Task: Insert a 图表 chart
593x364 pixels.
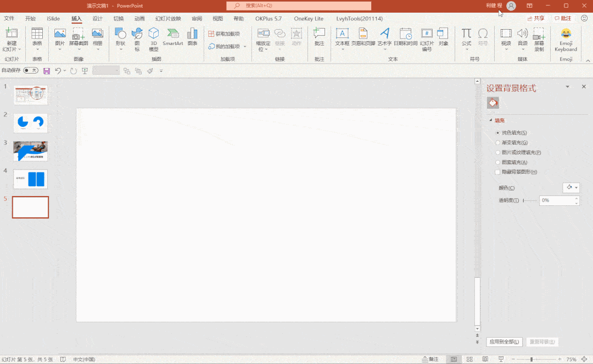Action: click(x=193, y=37)
